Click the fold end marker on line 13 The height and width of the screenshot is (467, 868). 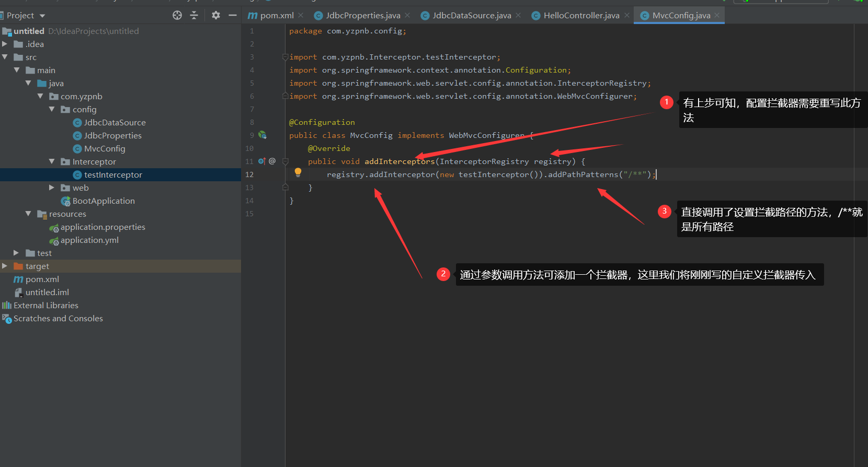click(x=285, y=187)
